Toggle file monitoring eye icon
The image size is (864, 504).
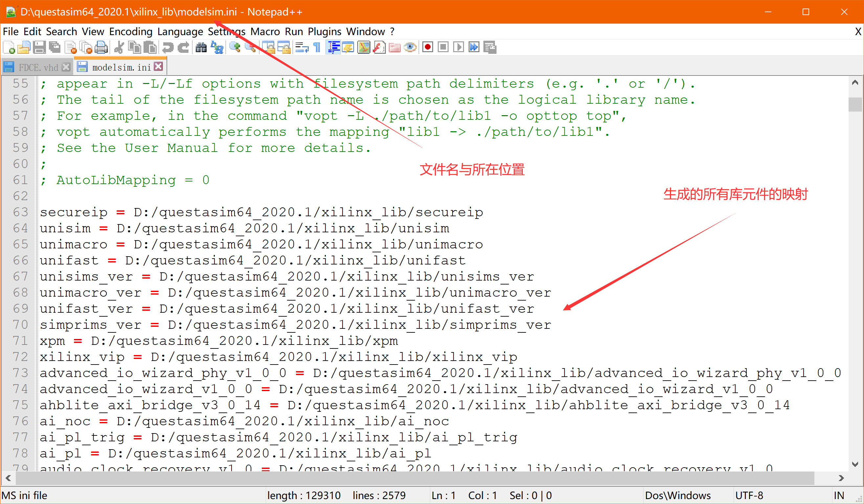pos(410,48)
